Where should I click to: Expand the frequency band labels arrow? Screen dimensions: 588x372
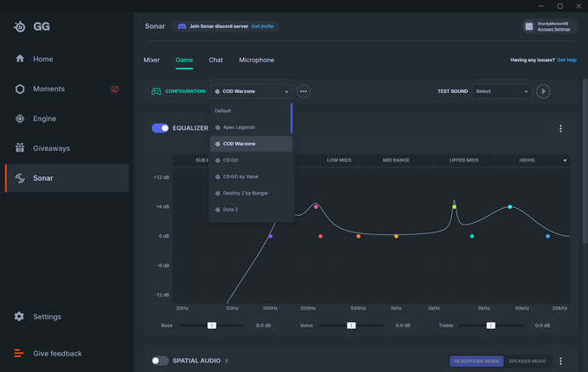pos(565,161)
